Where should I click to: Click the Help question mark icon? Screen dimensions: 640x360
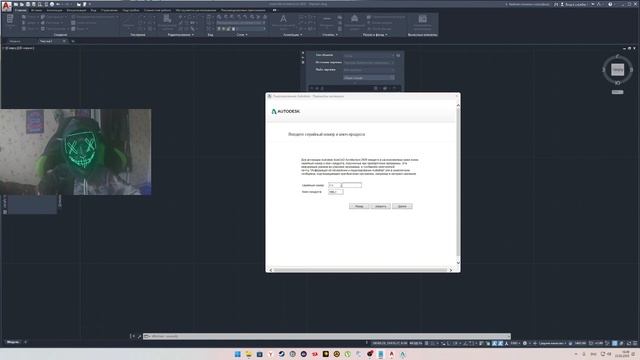(x=610, y=4)
